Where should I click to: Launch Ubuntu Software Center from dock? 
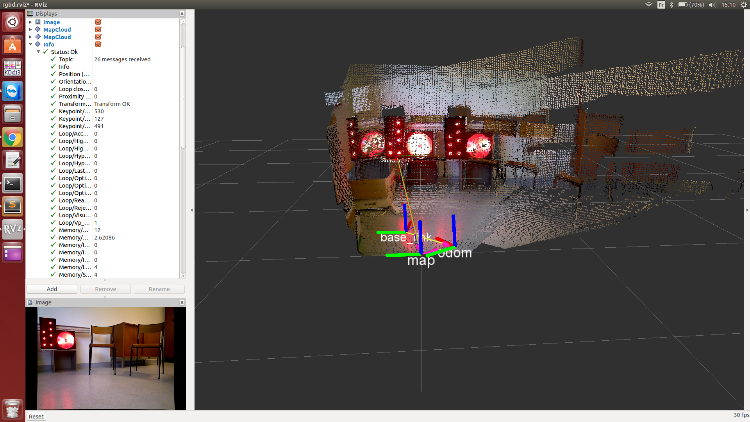(12, 46)
